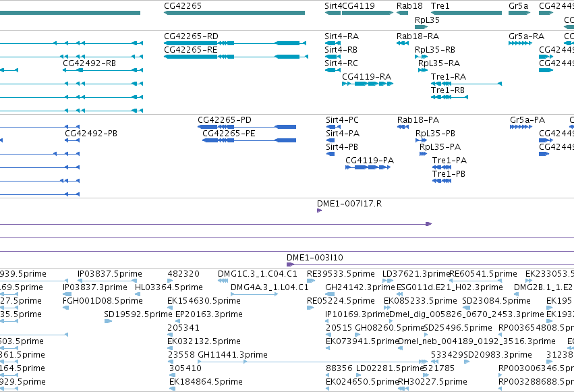The height and width of the screenshot is (392, 574).
Task: Select the Sirt4-PB protein
Action: [331, 154]
